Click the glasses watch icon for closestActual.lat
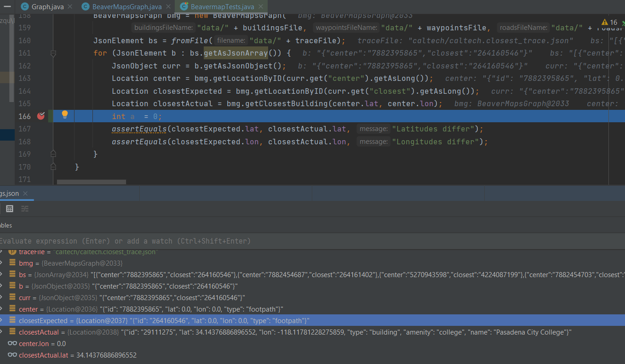Screen dimensions: 625x364 [12, 355]
